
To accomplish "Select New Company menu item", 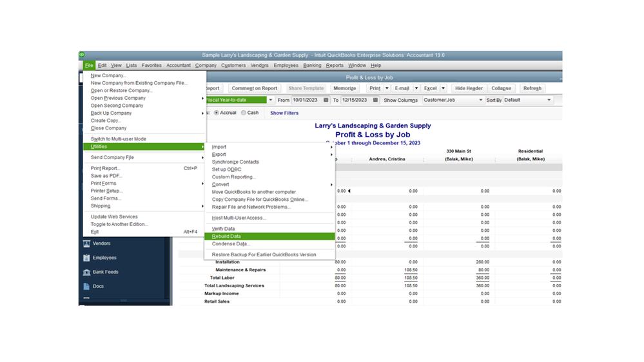I will 144,75.
